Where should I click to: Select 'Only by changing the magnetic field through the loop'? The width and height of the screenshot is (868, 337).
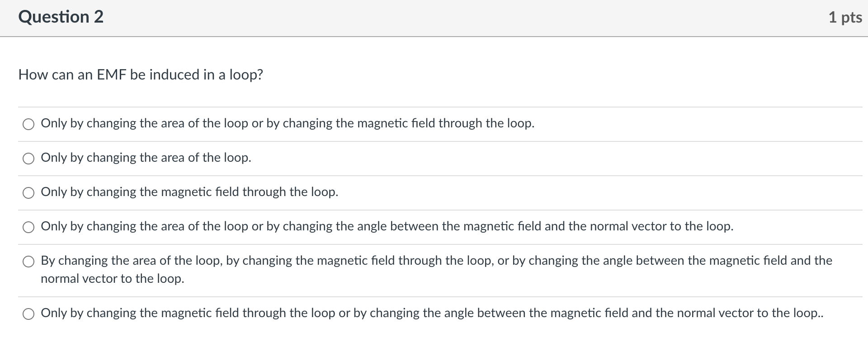pos(28,192)
